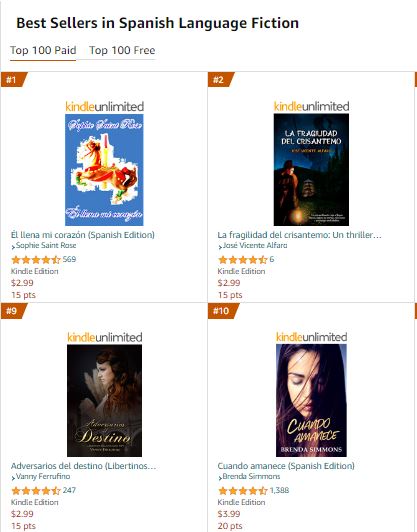
Task: View star rating of Adversarios del destino
Action: tap(36, 491)
